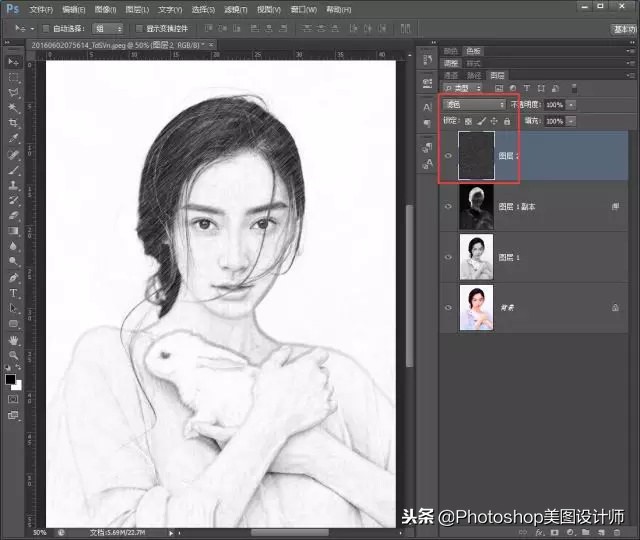
Task: Click the foreground color swatch
Action: [10, 379]
